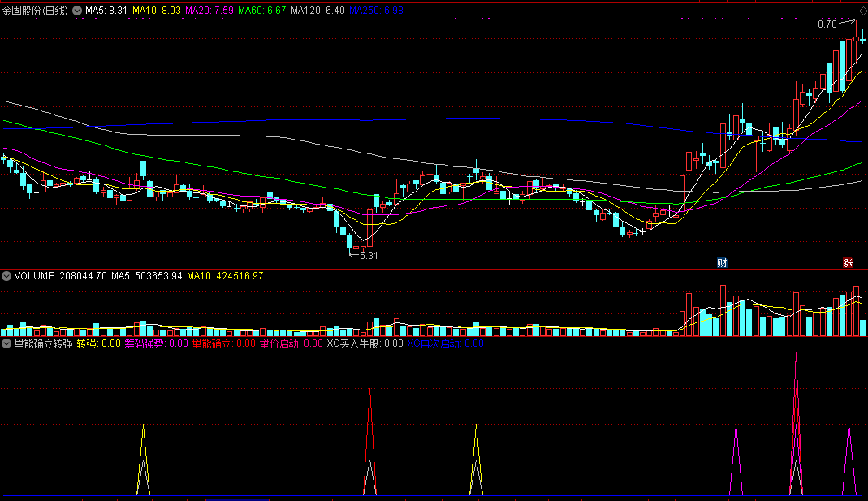Select the MA250: 6.98 moving average label
This screenshot has height=501, width=868.
[x=377, y=11]
